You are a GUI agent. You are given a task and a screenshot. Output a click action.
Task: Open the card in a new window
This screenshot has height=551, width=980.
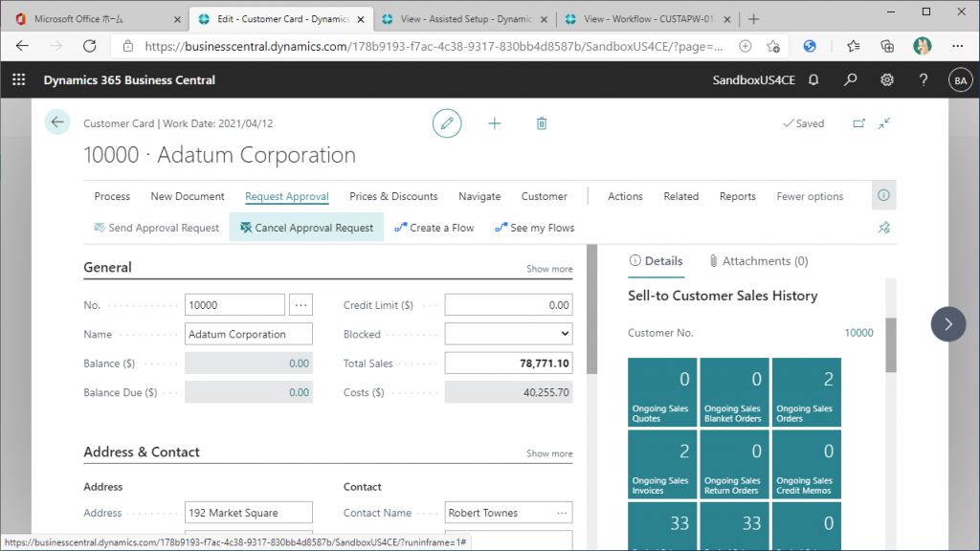(x=858, y=123)
